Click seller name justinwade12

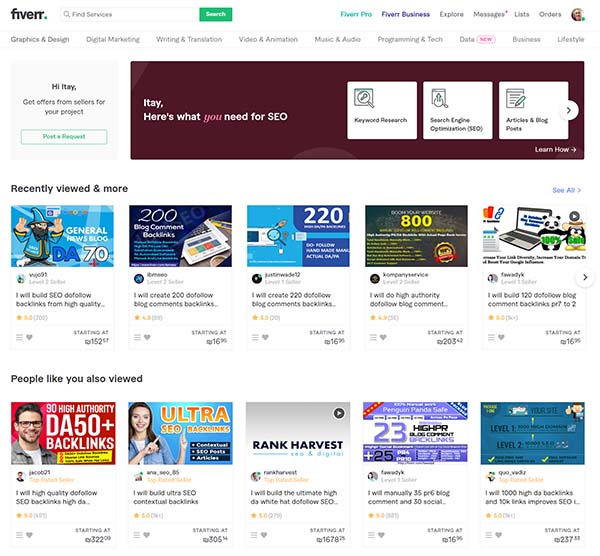tap(282, 275)
